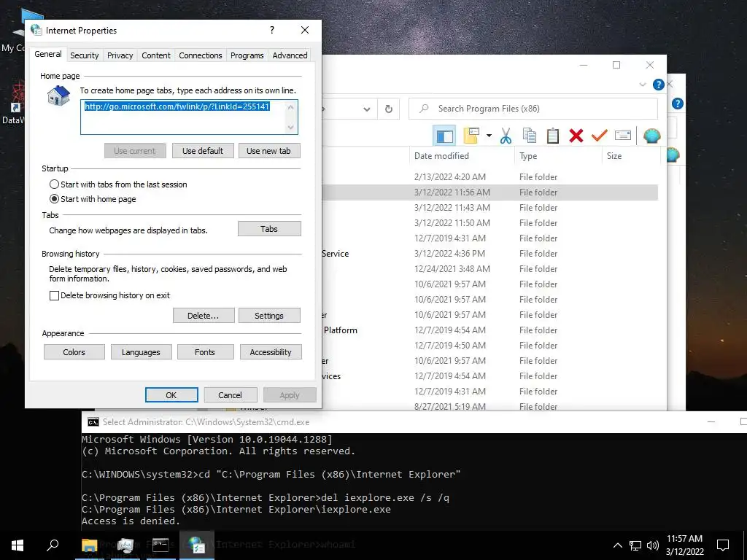Click the magnifier icon in Explorer search box

point(424,109)
